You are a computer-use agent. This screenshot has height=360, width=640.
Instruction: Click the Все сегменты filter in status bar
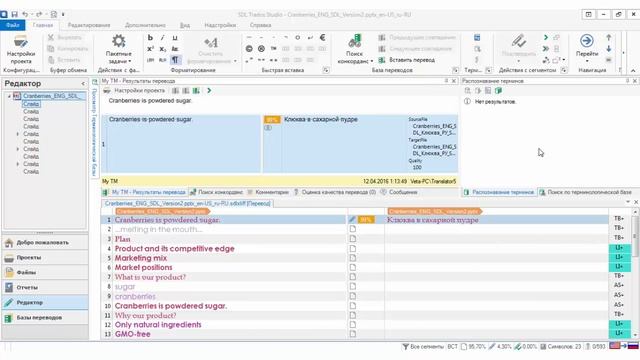[x=423, y=347]
